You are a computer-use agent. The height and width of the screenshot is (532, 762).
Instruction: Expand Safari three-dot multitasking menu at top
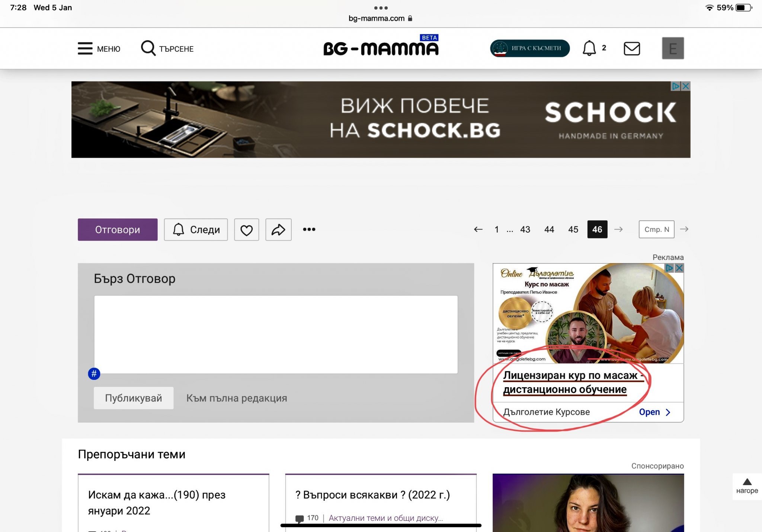[381, 8]
